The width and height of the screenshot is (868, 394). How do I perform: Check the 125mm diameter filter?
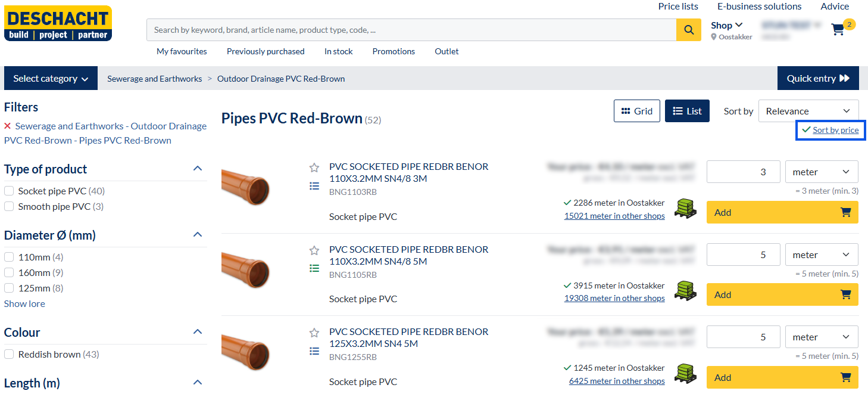[9, 288]
